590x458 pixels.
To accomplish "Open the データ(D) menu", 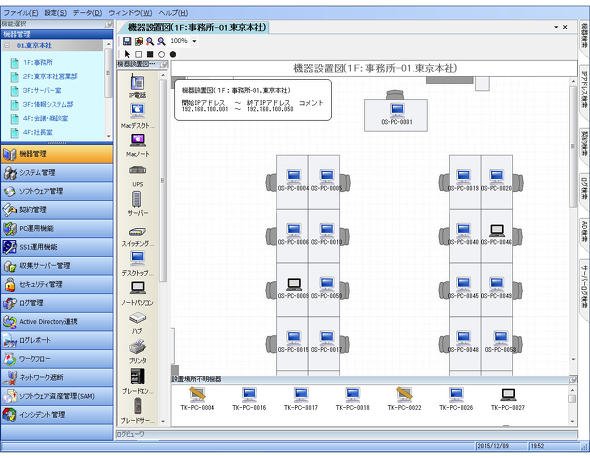I will pos(87,13).
